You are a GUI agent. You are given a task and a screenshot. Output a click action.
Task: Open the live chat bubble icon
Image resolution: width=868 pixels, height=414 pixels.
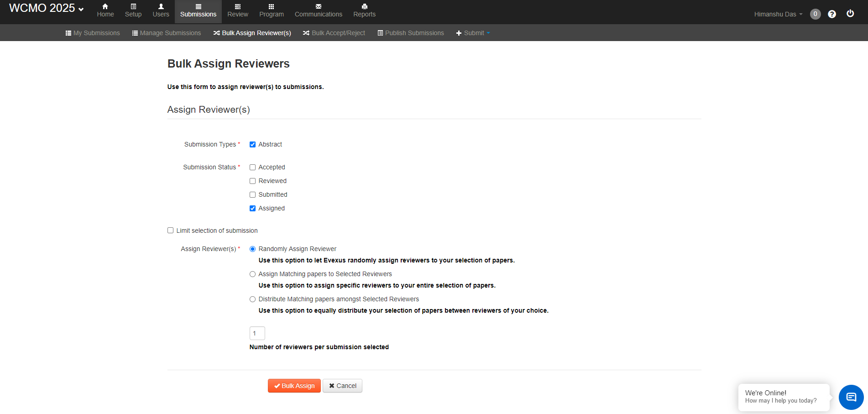click(x=851, y=397)
